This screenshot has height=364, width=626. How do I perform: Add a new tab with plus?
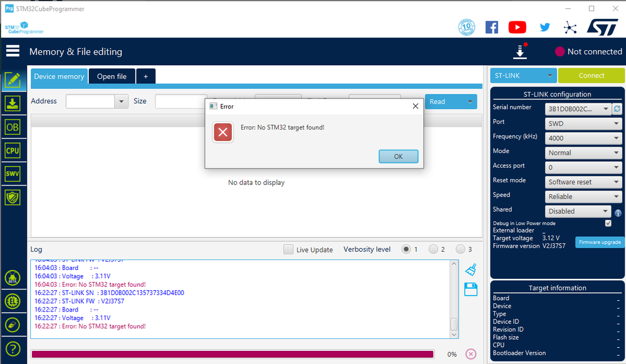click(x=146, y=76)
